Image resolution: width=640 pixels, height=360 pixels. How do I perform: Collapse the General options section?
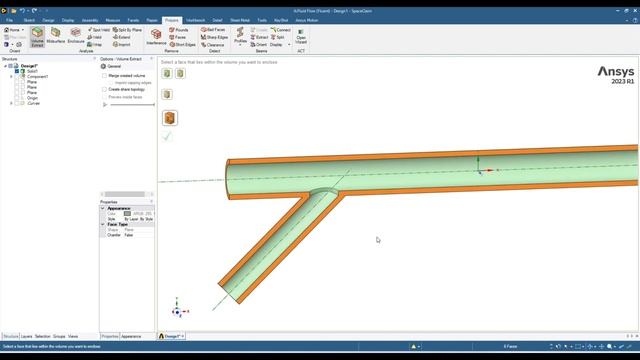point(103,66)
